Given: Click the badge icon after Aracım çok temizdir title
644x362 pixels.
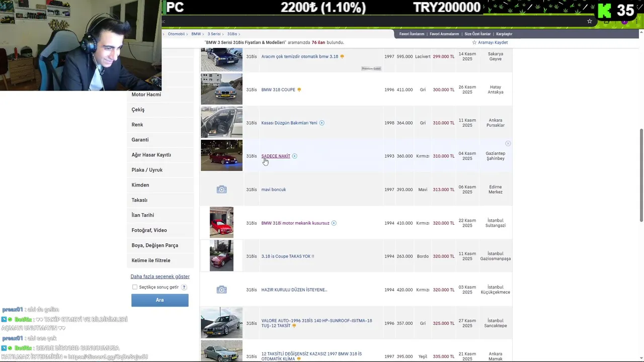Looking at the screenshot, I should (x=342, y=56).
